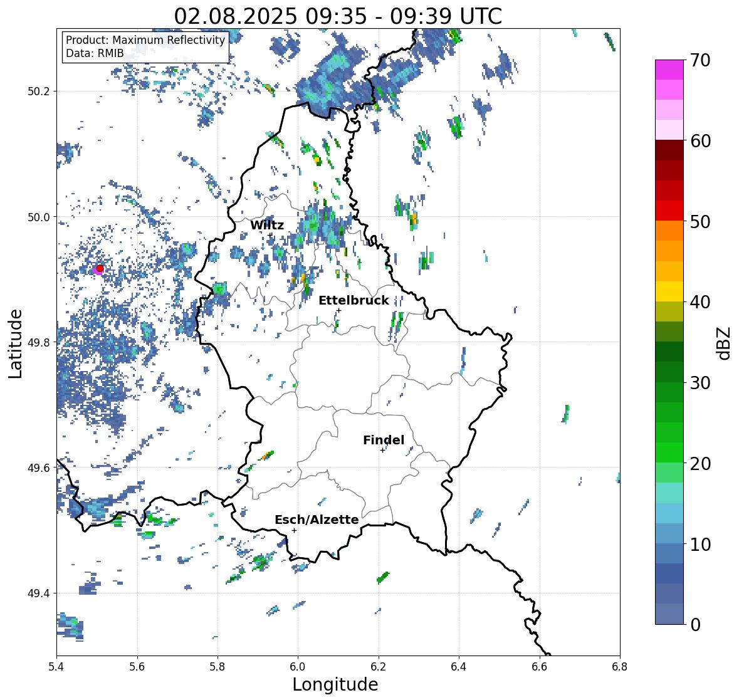Click the 49.6 latitude tick label
739x700 pixels.
(39, 468)
